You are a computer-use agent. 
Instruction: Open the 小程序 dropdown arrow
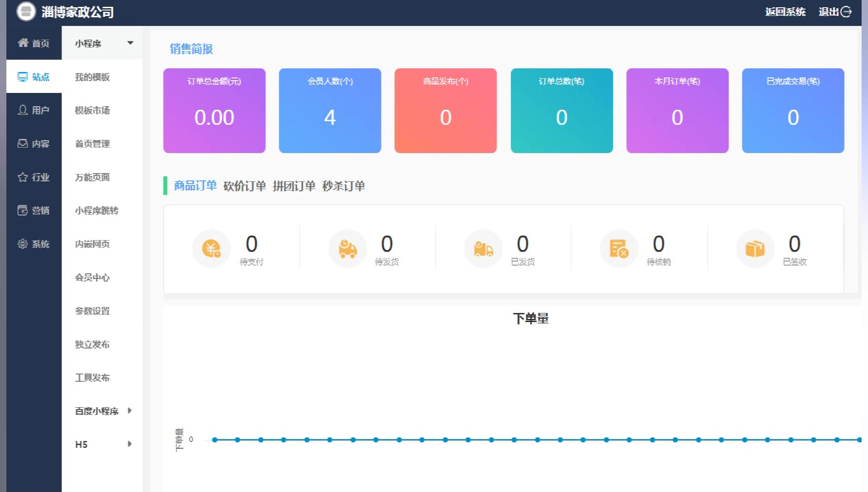pyautogui.click(x=130, y=43)
